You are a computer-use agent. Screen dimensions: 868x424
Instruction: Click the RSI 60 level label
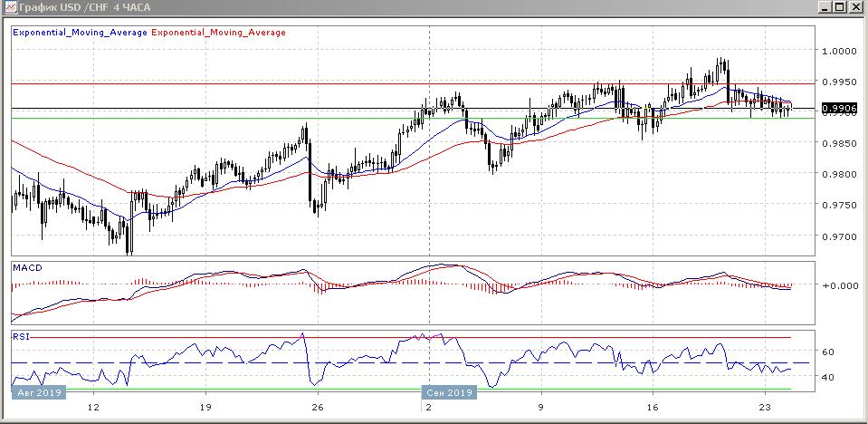point(828,352)
